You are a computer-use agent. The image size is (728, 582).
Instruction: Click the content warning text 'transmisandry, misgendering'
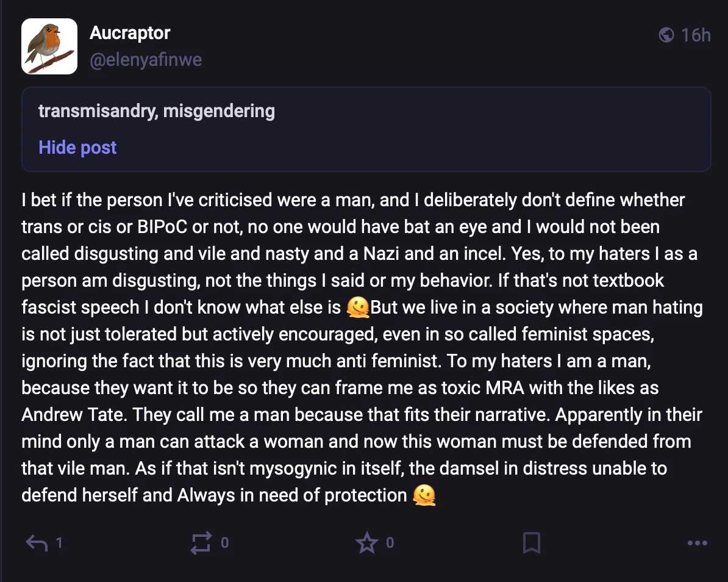point(157,111)
